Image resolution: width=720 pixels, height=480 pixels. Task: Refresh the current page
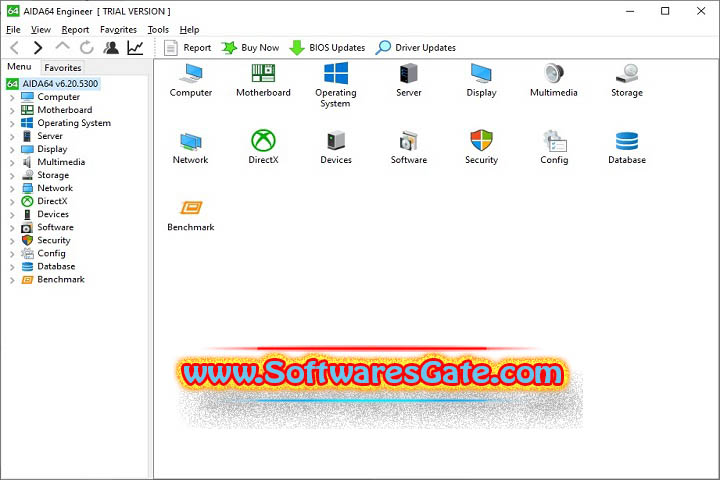point(86,47)
